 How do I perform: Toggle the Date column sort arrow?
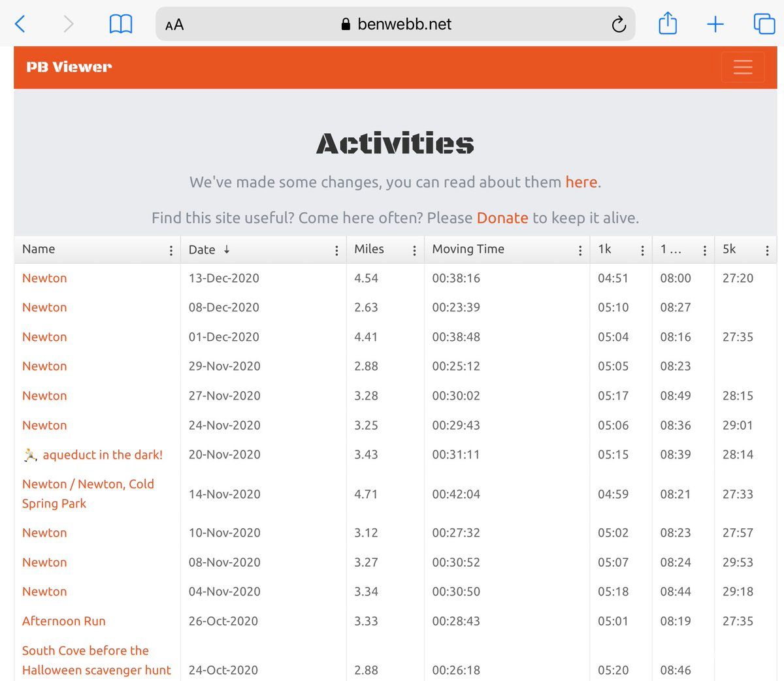227,249
